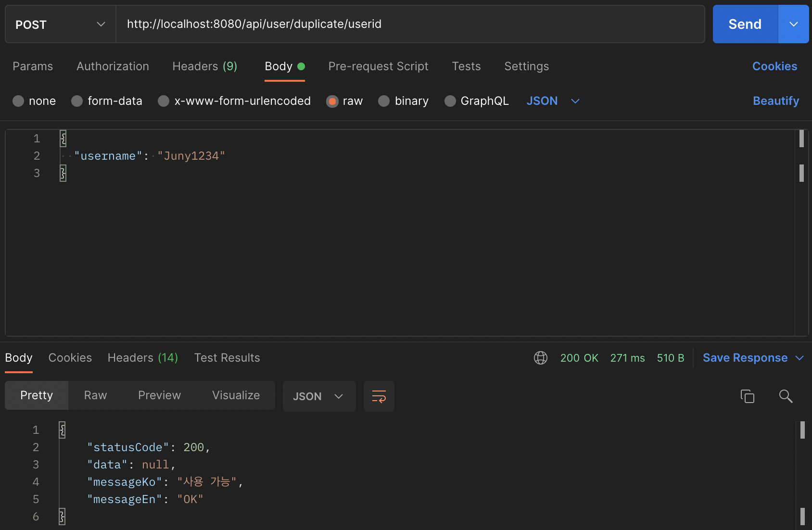
Task: View the Test Results tab
Action: point(227,358)
